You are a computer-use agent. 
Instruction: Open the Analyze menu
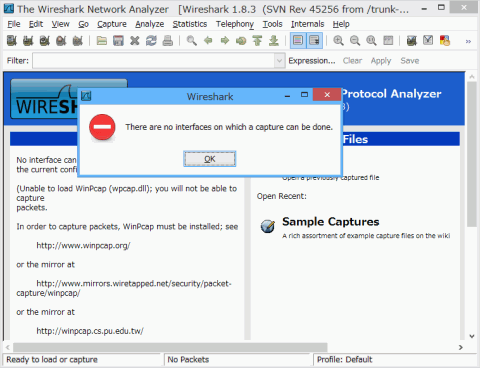point(150,24)
